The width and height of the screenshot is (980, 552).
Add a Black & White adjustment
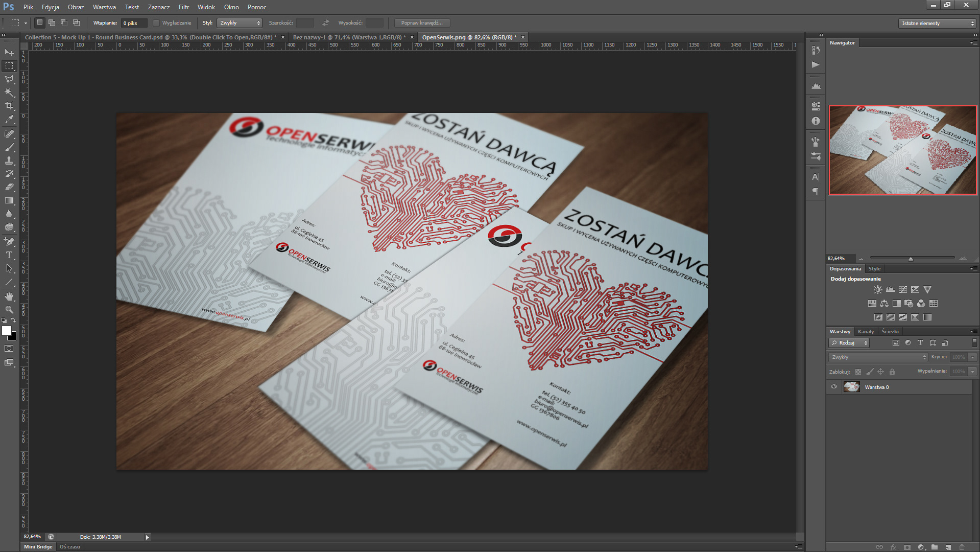(896, 303)
